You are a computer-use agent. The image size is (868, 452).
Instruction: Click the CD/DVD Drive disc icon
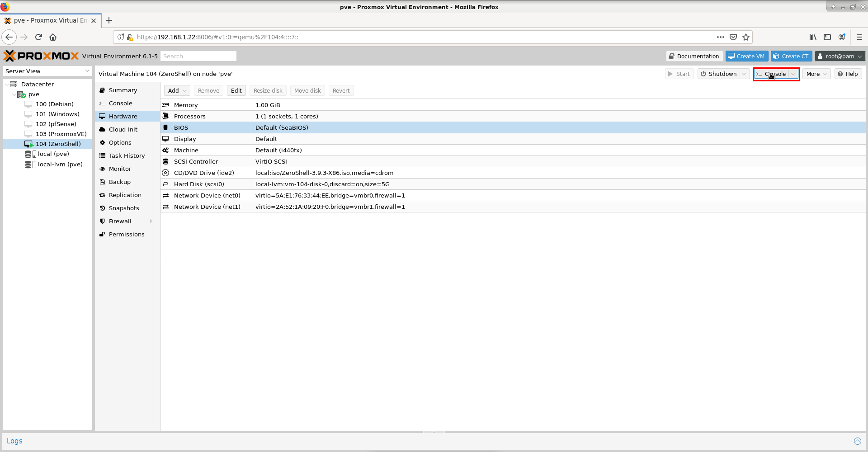pyautogui.click(x=165, y=173)
